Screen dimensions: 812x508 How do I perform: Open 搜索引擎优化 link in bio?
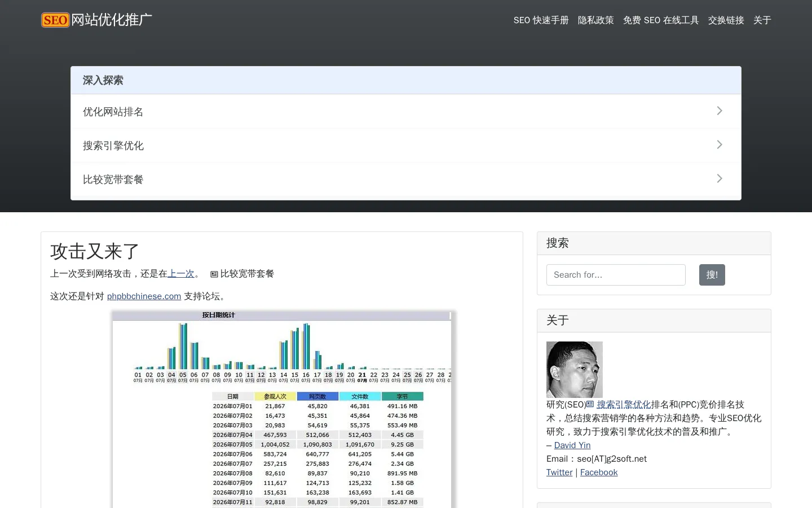click(624, 405)
